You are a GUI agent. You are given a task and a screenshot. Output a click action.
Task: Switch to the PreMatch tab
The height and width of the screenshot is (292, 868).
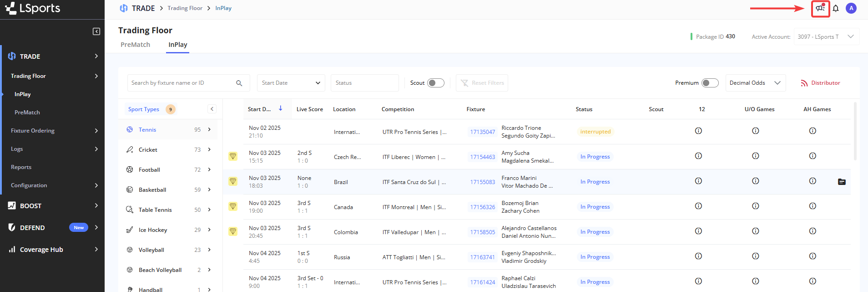click(x=135, y=45)
